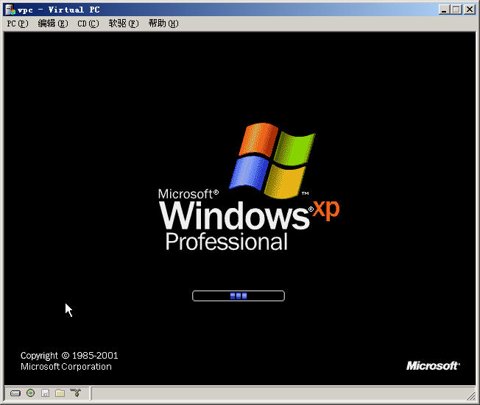Open the 编辑(E) edit menu
The image size is (480, 405).
(x=53, y=24)
